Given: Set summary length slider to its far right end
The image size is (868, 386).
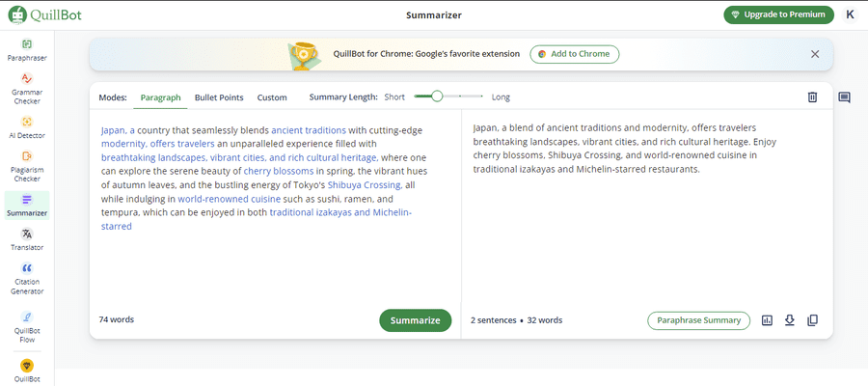Looking at the screenshot, I should point(483,96).
